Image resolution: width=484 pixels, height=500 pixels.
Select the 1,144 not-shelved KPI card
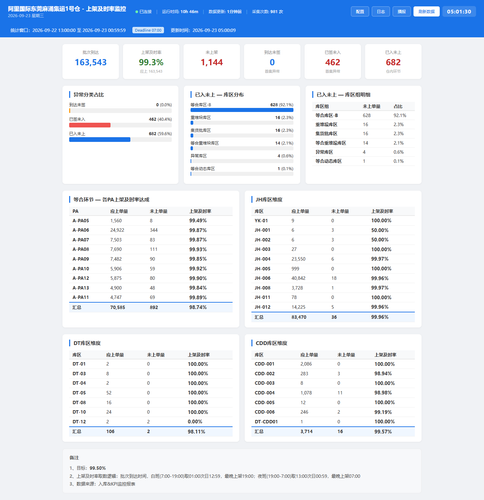point(212,62)
